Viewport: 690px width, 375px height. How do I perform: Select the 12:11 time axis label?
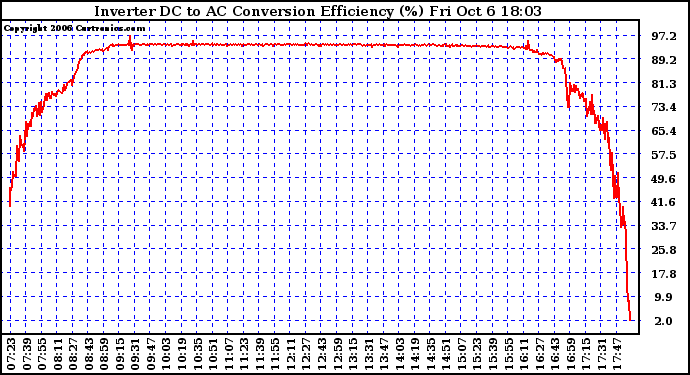tap(290, 354)
